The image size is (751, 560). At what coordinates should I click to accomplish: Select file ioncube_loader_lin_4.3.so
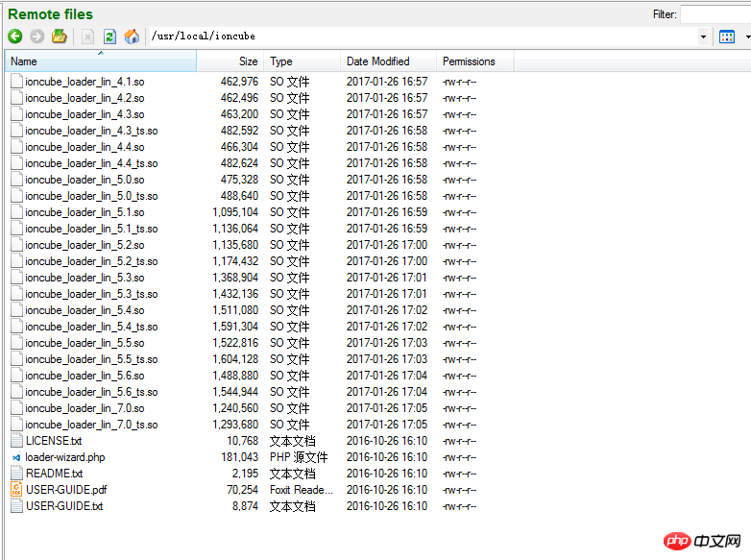click(x=85, y=114)
